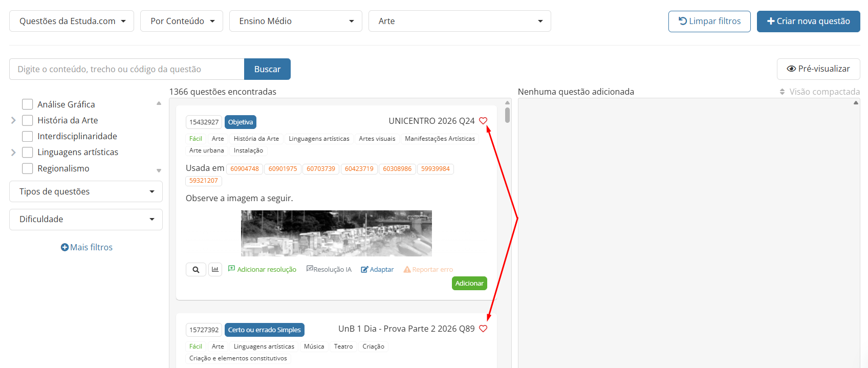Open question code 15432927 badge
868x368 pixels.
[204, 122]
